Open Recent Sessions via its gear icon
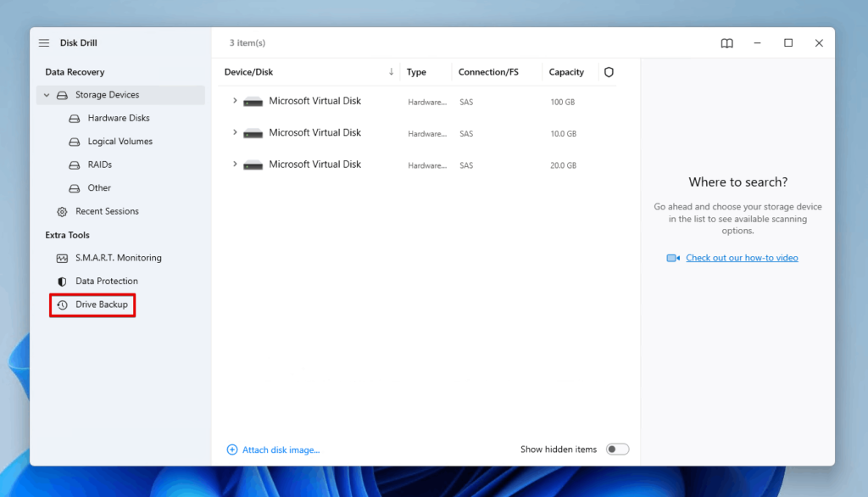The image size is (868, 497). click(61, 211)
